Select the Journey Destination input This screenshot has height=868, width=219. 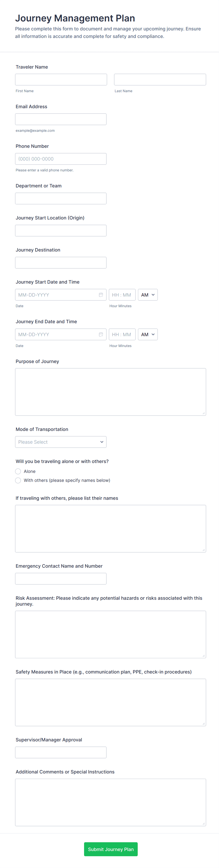tap(61, 263)
